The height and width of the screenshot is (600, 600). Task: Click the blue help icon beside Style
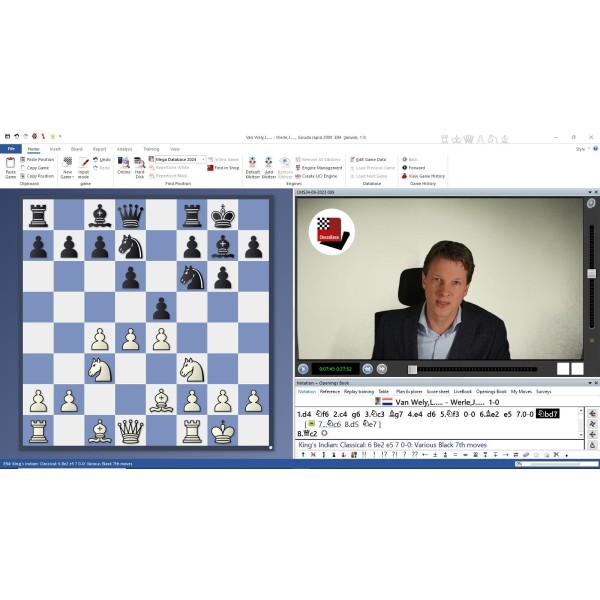pos(596,149)
